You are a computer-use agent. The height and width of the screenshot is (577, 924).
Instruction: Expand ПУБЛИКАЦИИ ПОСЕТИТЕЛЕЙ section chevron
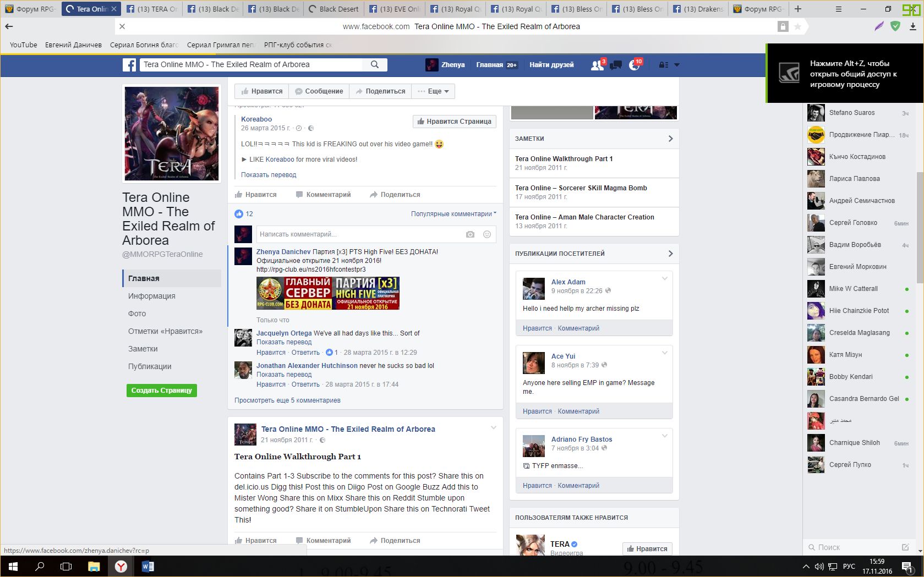pyautogui.click(x=670, y=254)
